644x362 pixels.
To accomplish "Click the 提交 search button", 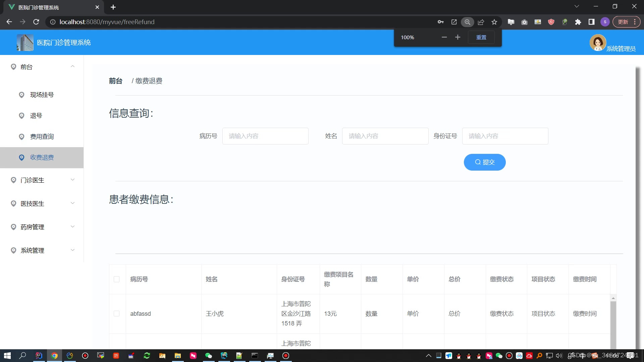I will point(484,162).
